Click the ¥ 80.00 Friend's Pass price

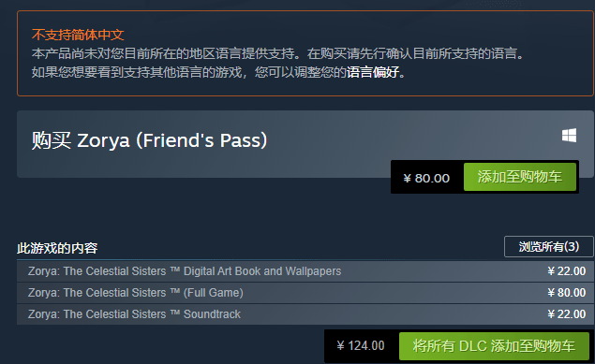(x=426, y=178)
